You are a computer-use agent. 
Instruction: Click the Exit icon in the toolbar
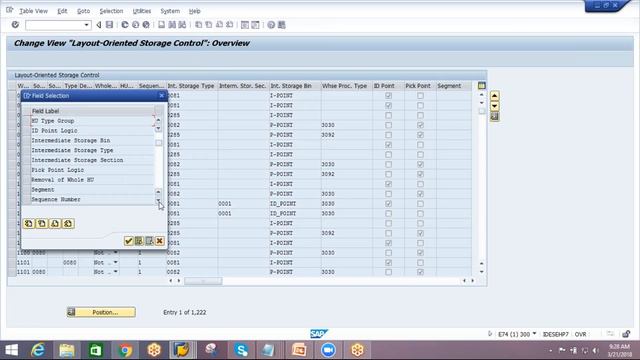coord(136,25)
